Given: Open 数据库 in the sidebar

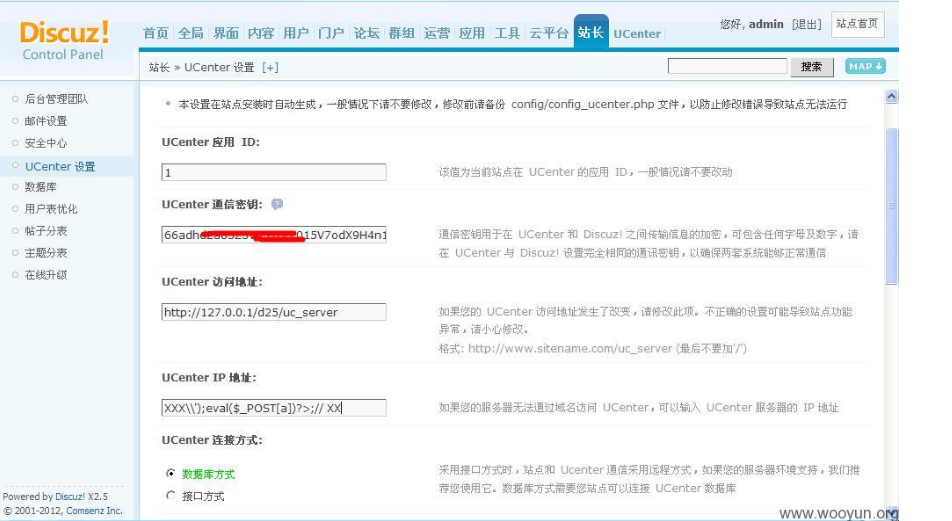Looking at the screenshot, I should click(x=41, y=187).
